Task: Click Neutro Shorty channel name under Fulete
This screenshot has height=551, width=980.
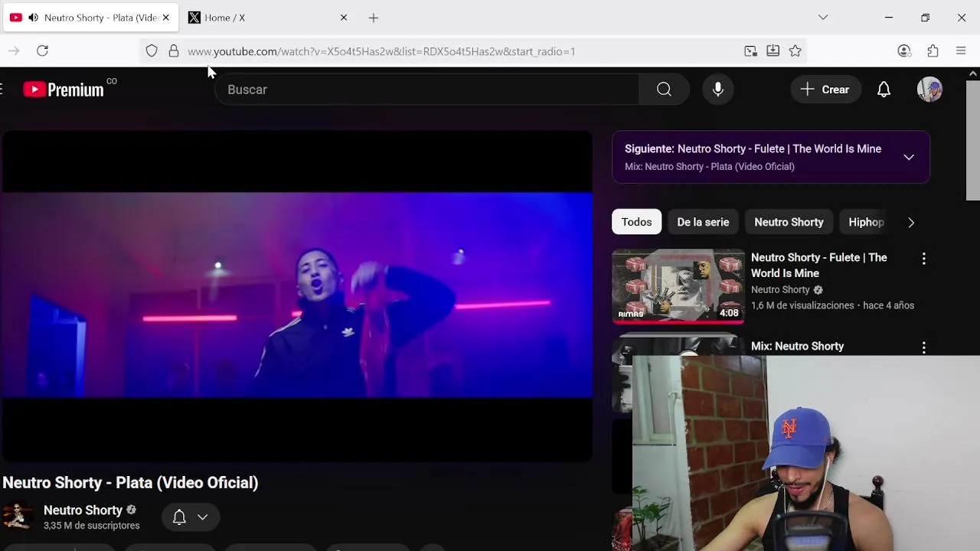Action: tap(780, 290)
